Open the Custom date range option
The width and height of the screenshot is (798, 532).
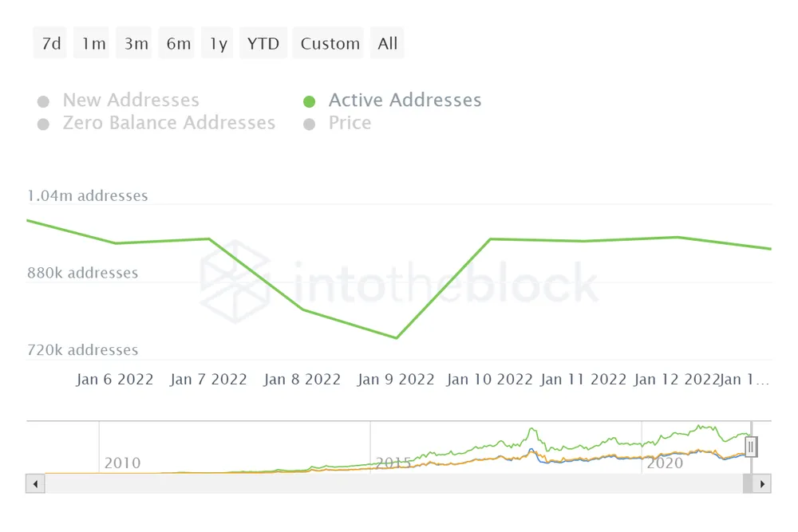[330, 43]
